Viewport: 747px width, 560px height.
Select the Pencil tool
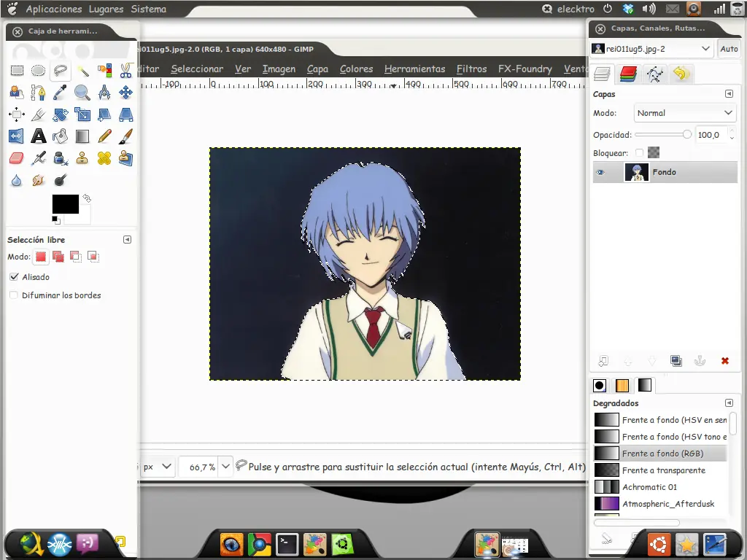point(104,136)
